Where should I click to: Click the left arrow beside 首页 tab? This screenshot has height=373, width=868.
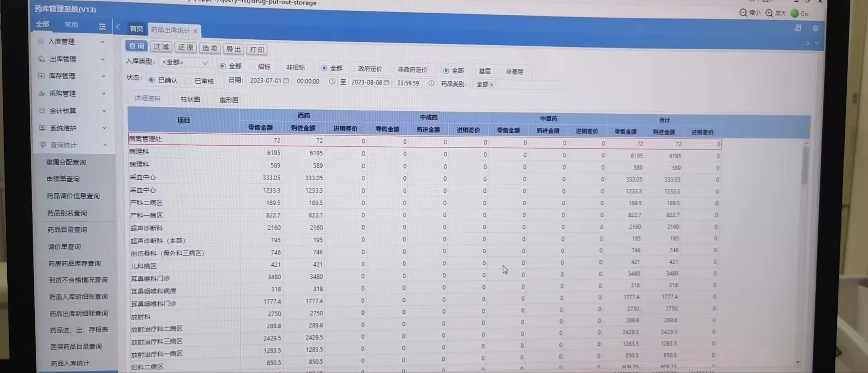(118, 27)
